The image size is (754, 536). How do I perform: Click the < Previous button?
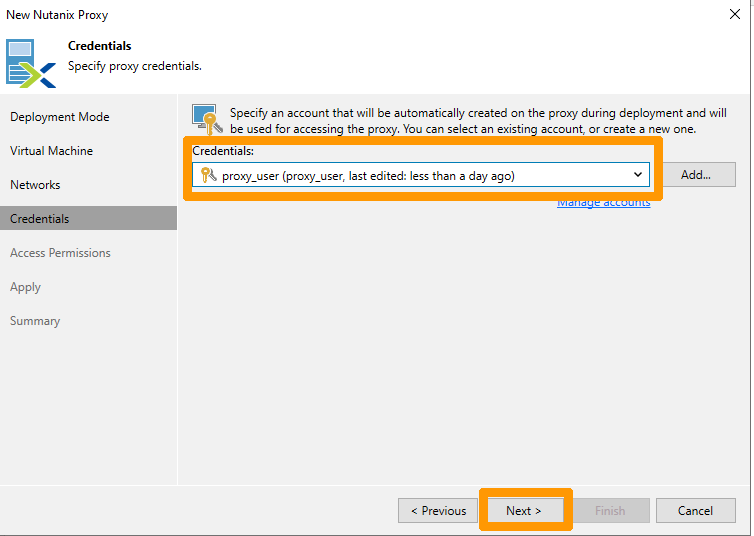(x=438, y=511)
